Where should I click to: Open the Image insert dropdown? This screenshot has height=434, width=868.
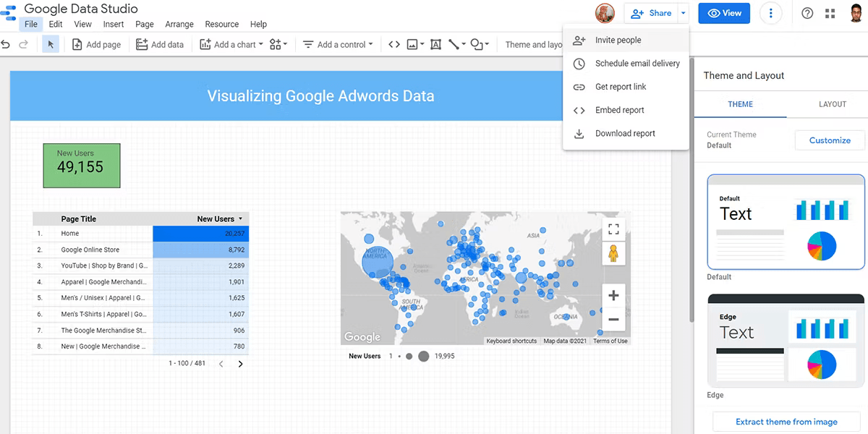415,44
